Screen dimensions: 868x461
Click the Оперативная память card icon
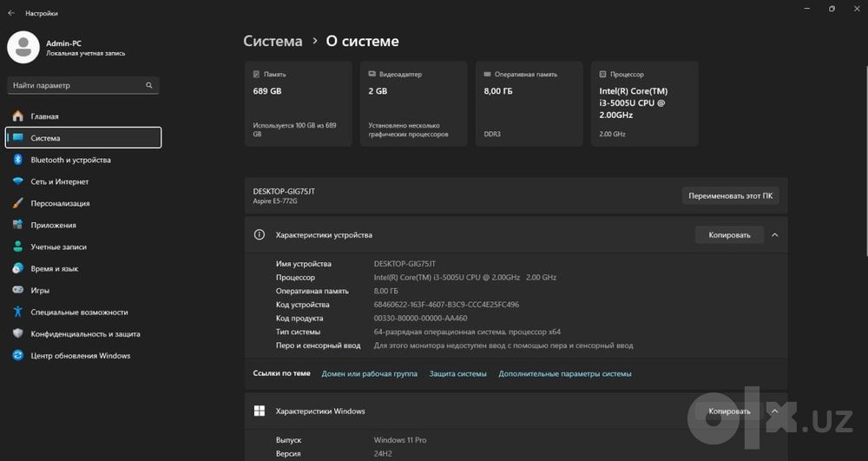point(487,74)
